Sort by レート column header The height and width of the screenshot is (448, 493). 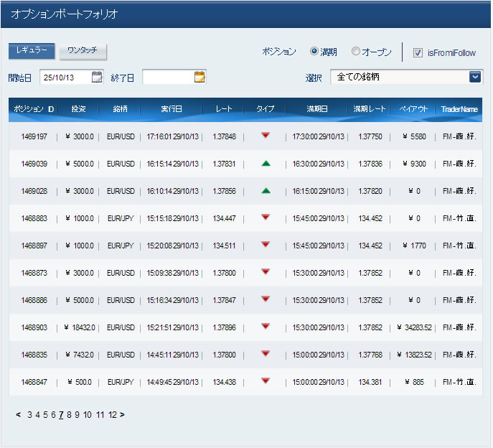tap(224, 109)
